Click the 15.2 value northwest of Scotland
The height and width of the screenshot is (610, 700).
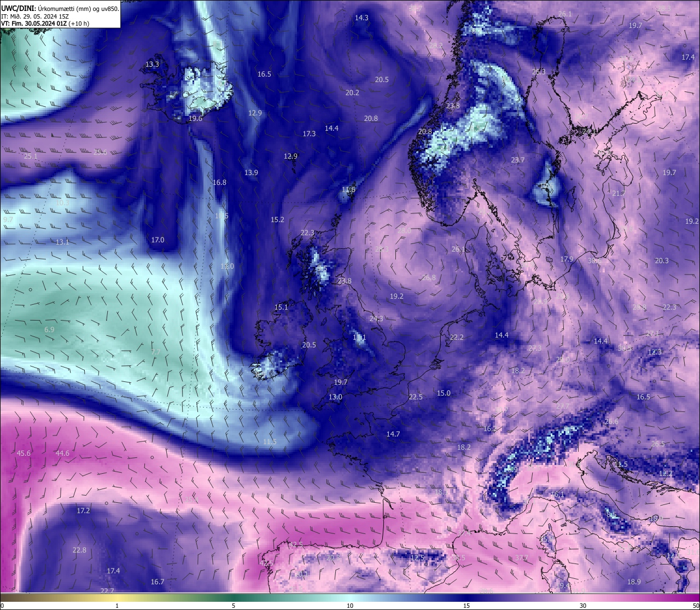tap(277, 220)
